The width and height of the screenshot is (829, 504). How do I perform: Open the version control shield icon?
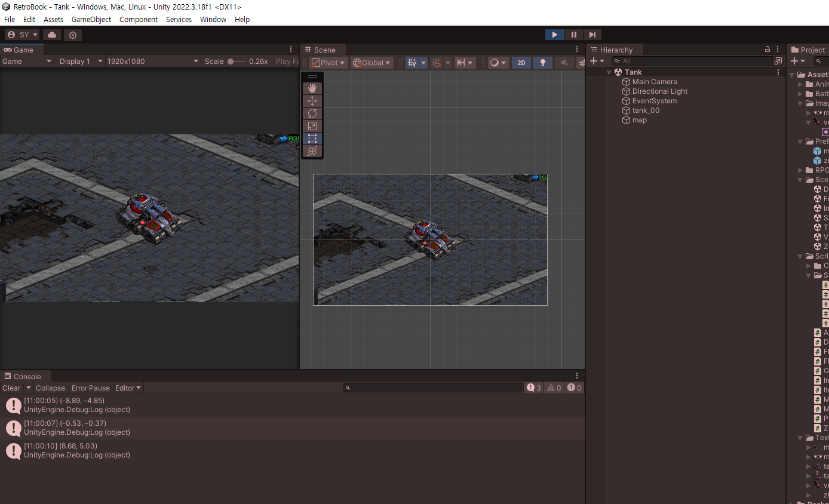(x=73, y=35)
